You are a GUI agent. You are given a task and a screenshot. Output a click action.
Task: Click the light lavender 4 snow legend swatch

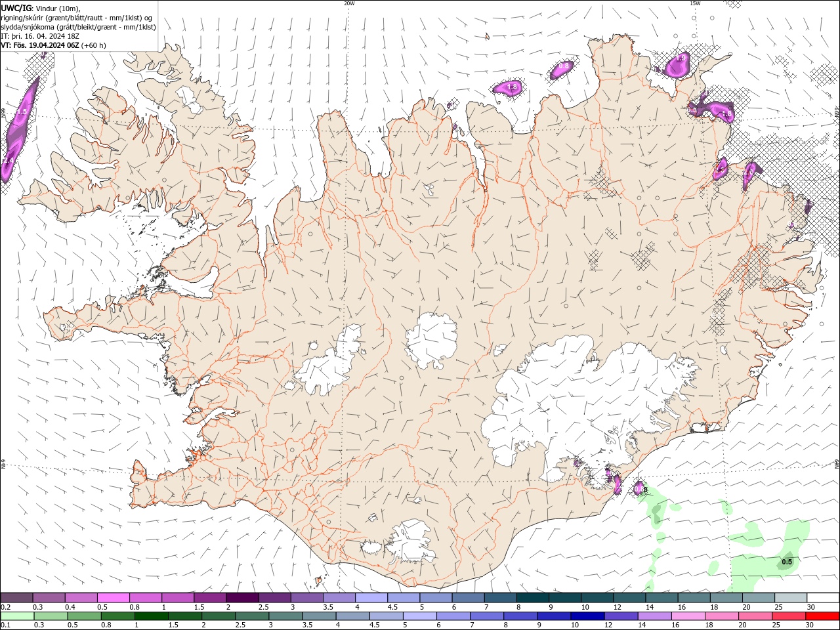[x=371, y=598]
